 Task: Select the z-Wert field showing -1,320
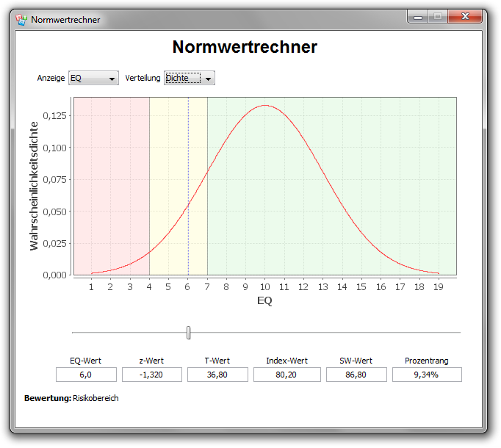pos(152,375)
